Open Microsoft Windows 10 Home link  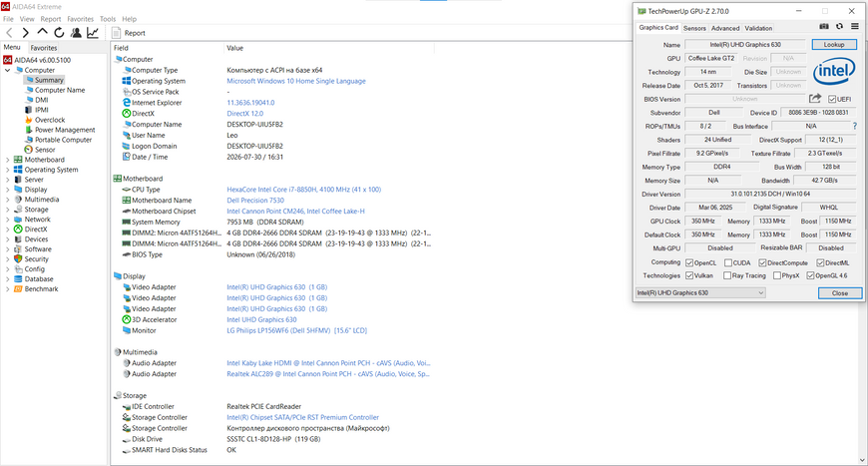click(x=296, y=81)
